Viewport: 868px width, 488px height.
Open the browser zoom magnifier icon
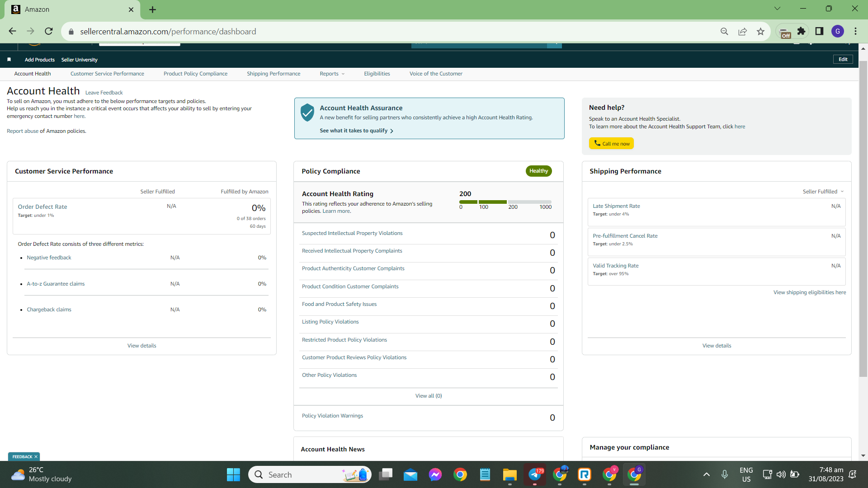tap(724, 31)
